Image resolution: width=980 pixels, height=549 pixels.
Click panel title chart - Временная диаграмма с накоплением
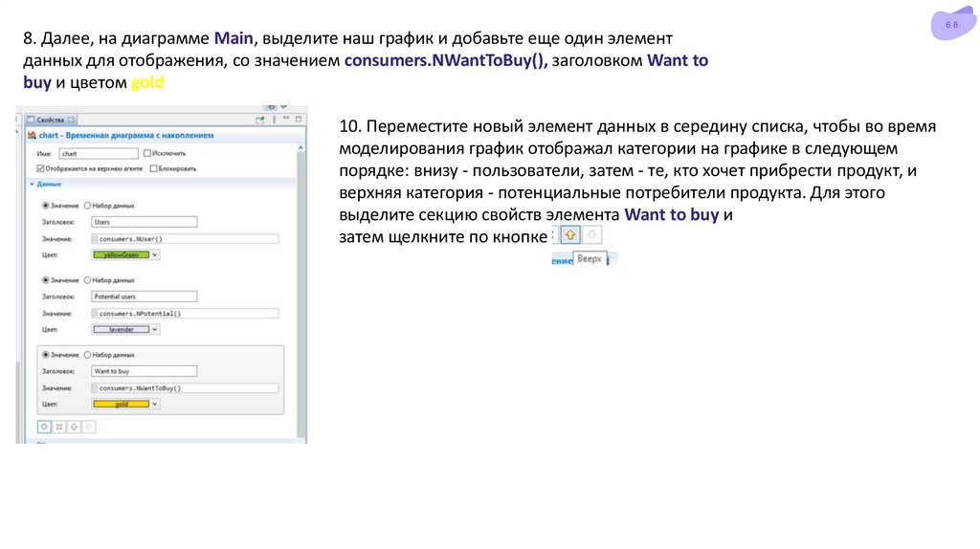point(126,135)
